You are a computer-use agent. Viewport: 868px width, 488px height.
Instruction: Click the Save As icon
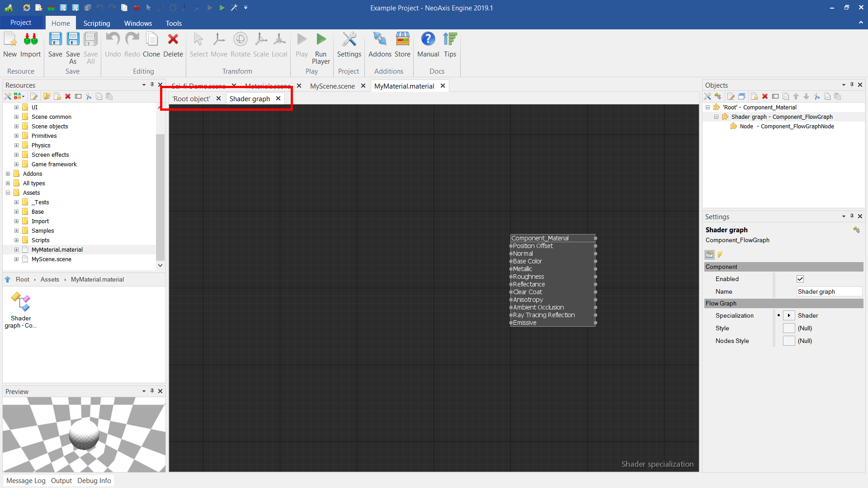(x=73, y=40)
